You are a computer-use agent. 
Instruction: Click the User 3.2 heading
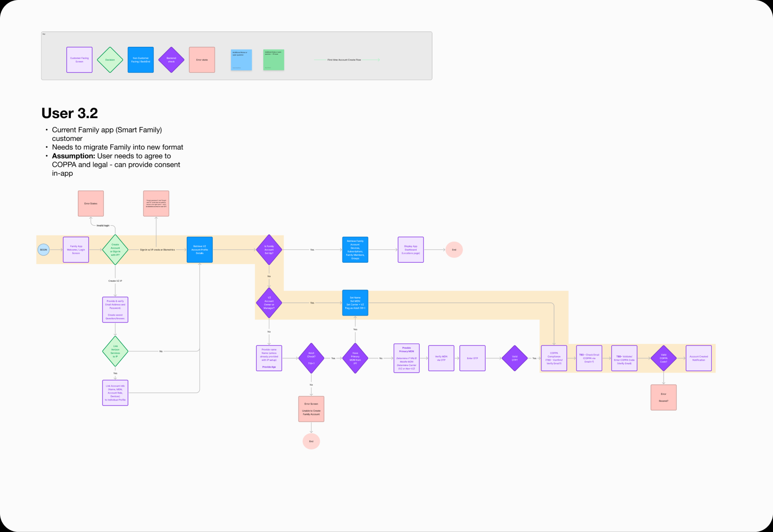click(x=70, y=113)
